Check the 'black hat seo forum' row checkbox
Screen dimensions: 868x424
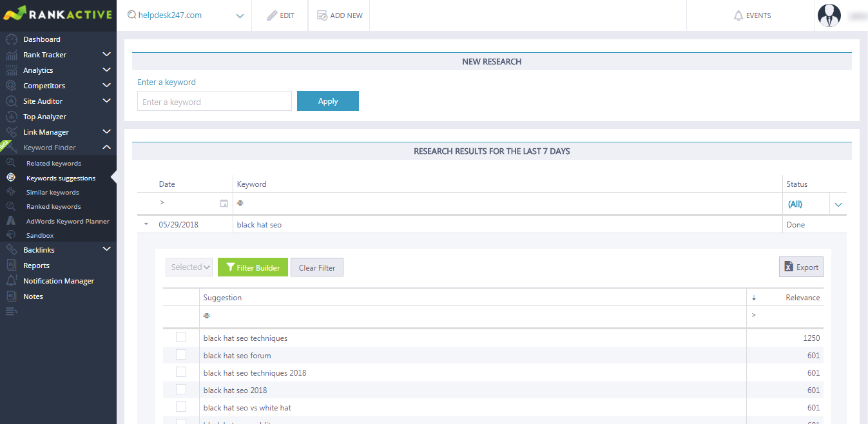[x=181, y=354]
